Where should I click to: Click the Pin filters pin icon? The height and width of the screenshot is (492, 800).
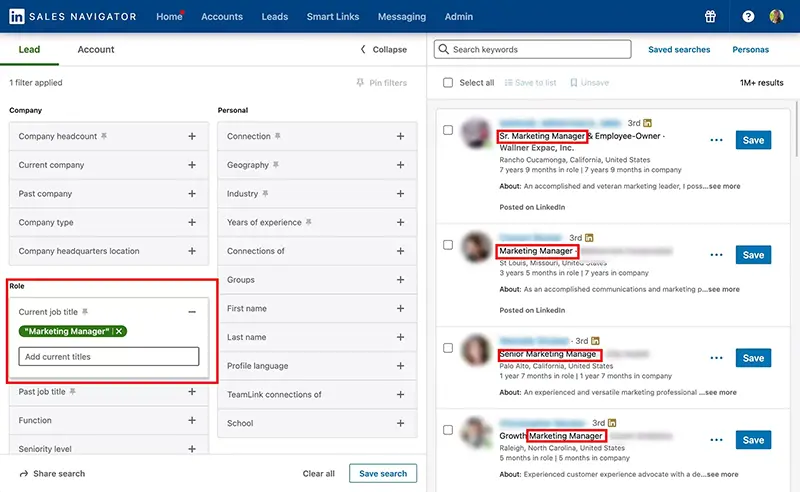click(x=360, y=82)
